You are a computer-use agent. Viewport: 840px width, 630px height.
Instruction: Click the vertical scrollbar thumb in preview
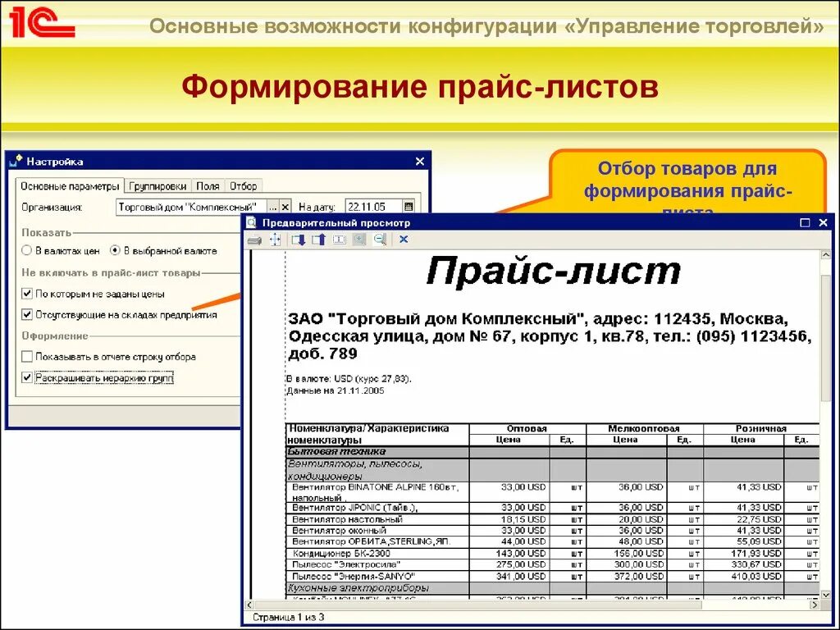pos(825,337)
